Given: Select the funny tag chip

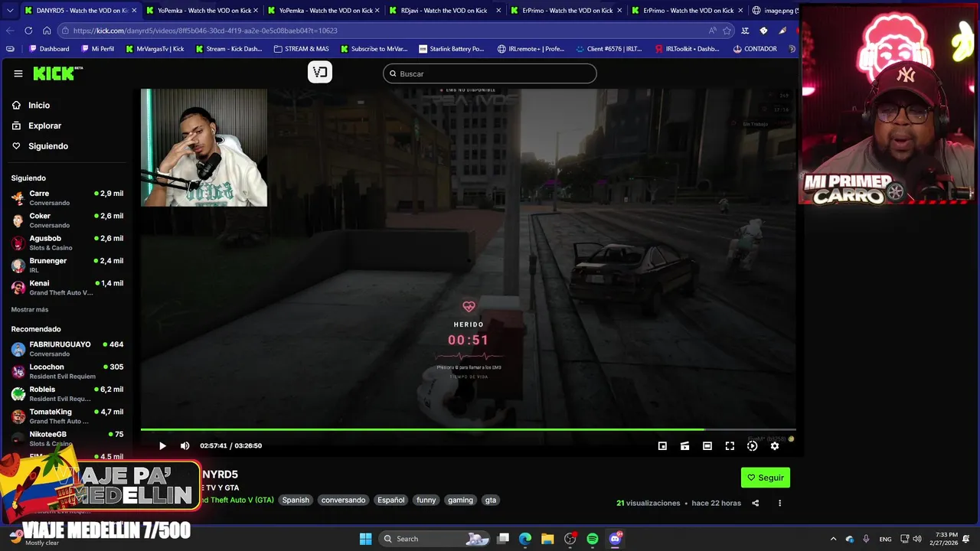Looking at the screenshot, I should click(426, 500).
